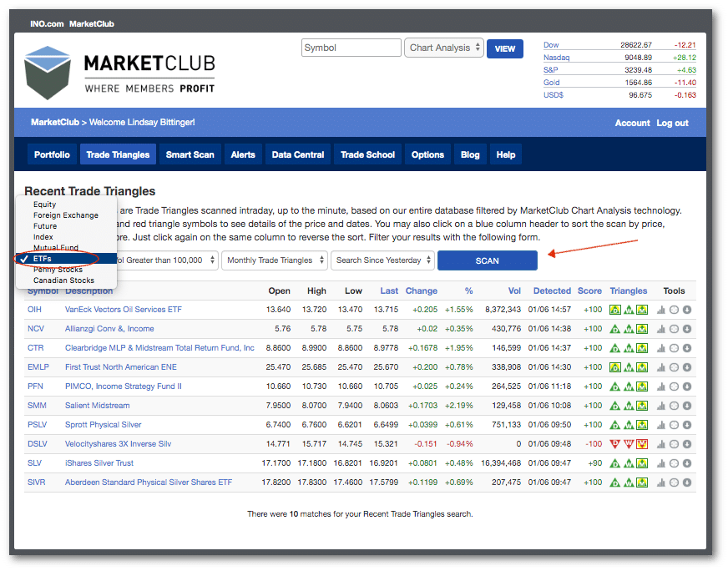Sort table by the Last column header
728x571 pixels.
pyautogui.click(x=389, y=291)
